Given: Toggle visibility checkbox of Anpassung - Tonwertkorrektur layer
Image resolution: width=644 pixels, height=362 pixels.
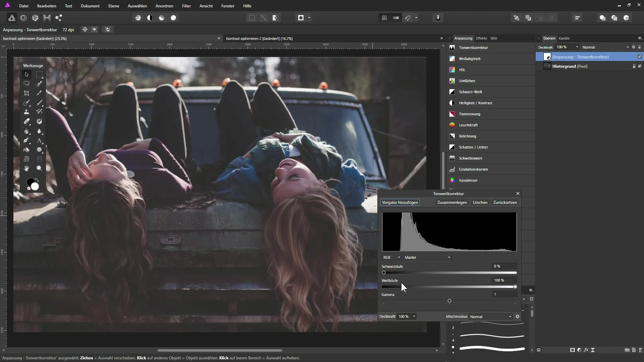Looking at the screenshot, I should 640,57.
